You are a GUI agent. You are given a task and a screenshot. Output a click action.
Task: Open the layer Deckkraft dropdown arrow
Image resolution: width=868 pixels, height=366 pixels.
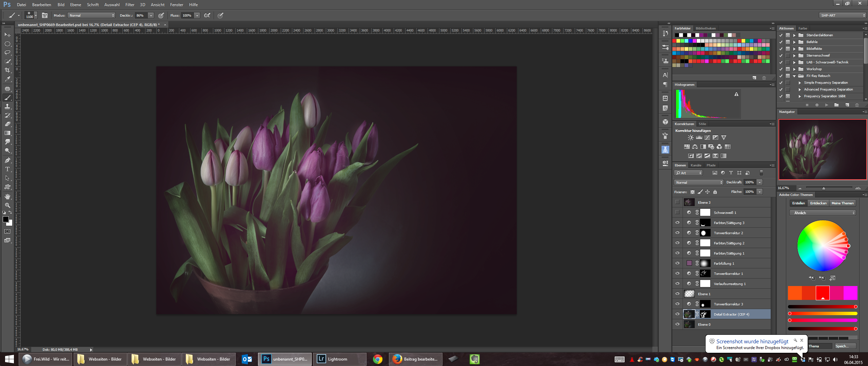click(x=760, y=182)
